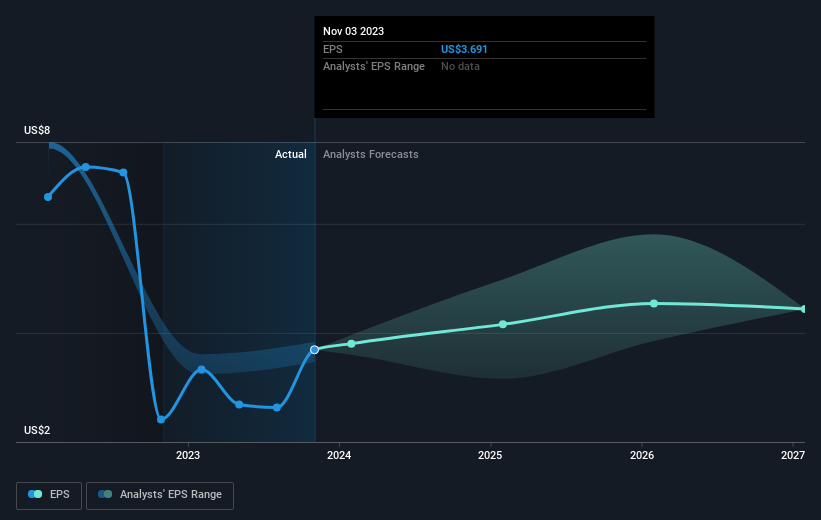
Task: Click the highlighted Nov 03 2023 data point
Action: coord(314,350)
